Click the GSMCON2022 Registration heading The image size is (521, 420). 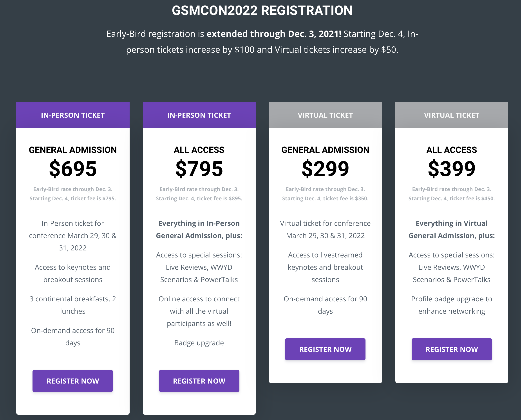(262, 11)
